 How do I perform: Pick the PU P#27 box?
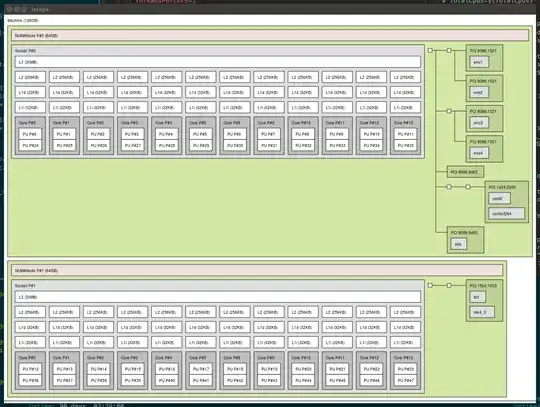(x=133, y=145)
